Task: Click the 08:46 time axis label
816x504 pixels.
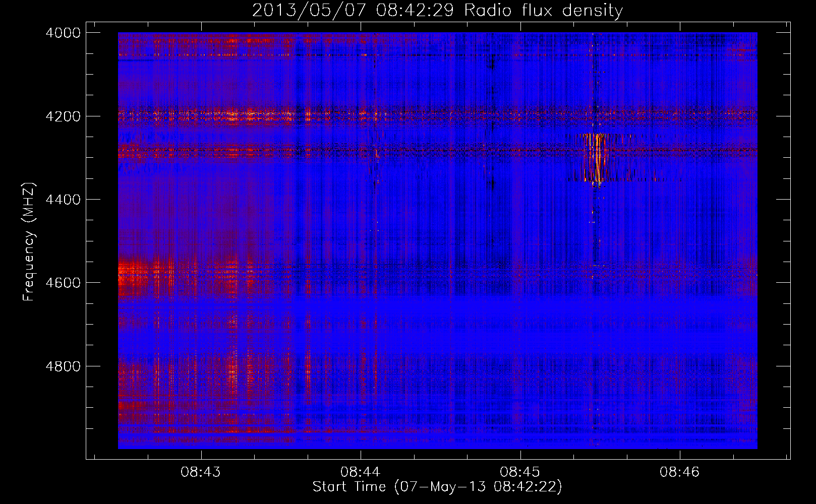Action: tap(680, 472)
